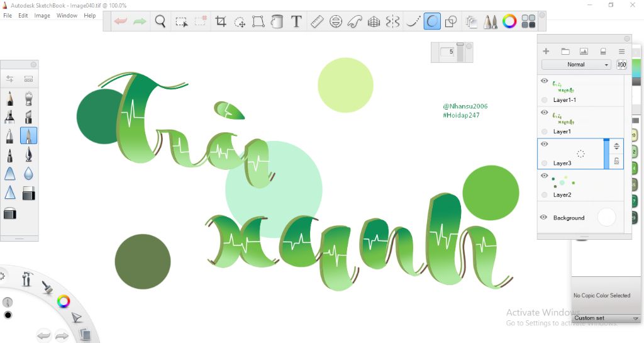Screen dimensions: 644x343
Task: Click Layer2 marking menu circle
Action: (x=544, y=194)
